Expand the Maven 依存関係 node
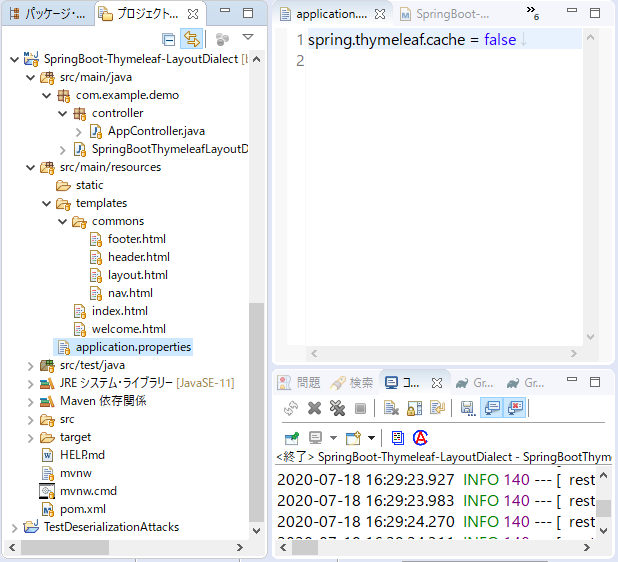The width and height of the screenshot is (618, 562). point(31,402)
